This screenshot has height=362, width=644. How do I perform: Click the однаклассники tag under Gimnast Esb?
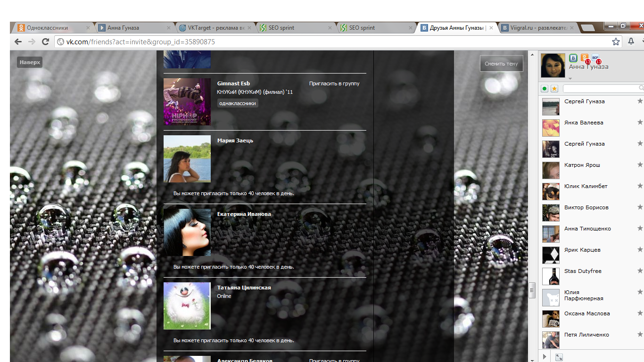coord(238,103)
